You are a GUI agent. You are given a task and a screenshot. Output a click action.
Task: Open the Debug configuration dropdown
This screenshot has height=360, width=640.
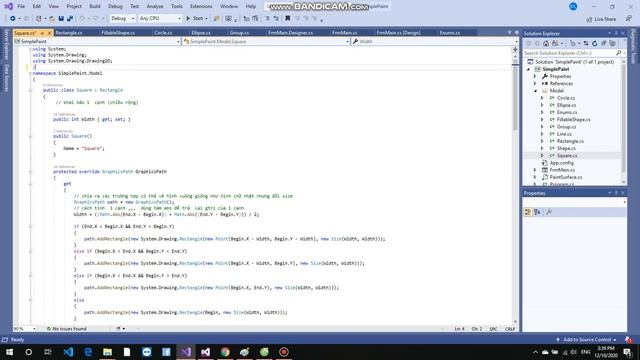122,18
